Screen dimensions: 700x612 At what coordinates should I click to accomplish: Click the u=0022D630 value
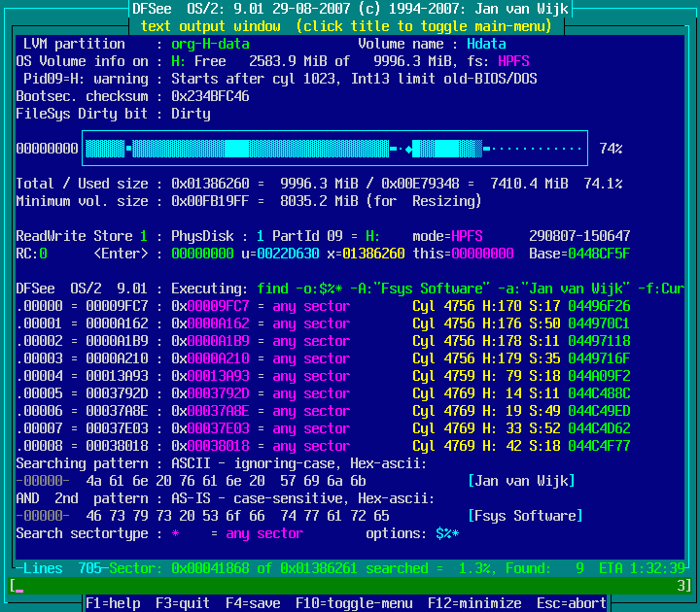coord(280,254)
